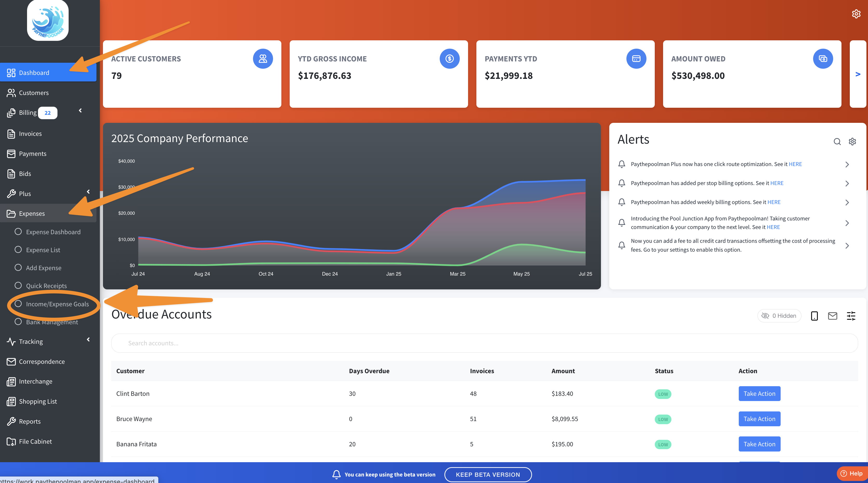Select the Expense Dashboard radio item

click(53, 232)
